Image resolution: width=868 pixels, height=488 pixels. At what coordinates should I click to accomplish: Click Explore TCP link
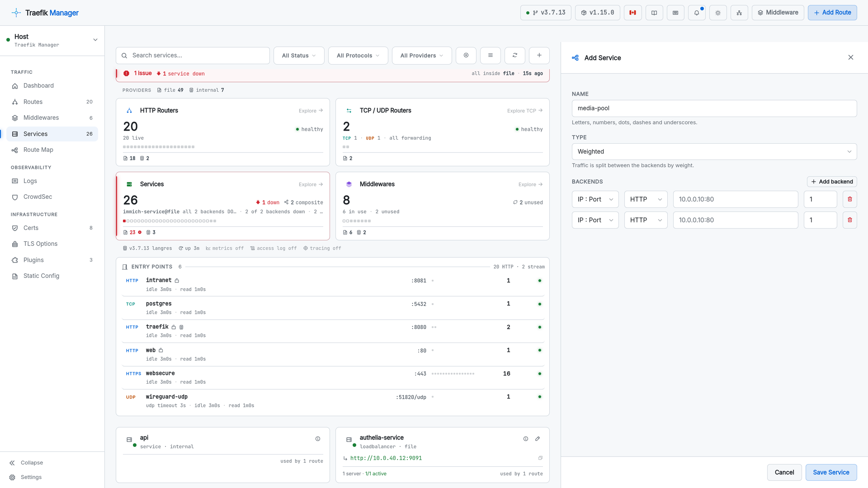524,111
